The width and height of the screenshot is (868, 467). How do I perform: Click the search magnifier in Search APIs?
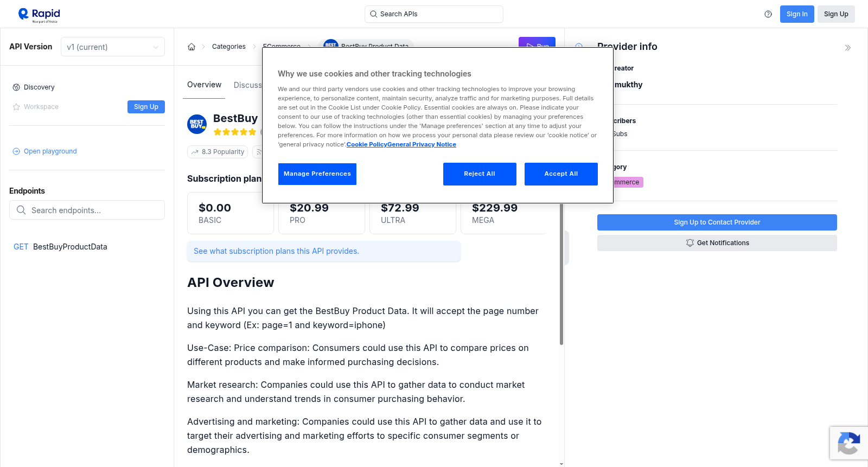pyautogui.click(x=374, y=14)
